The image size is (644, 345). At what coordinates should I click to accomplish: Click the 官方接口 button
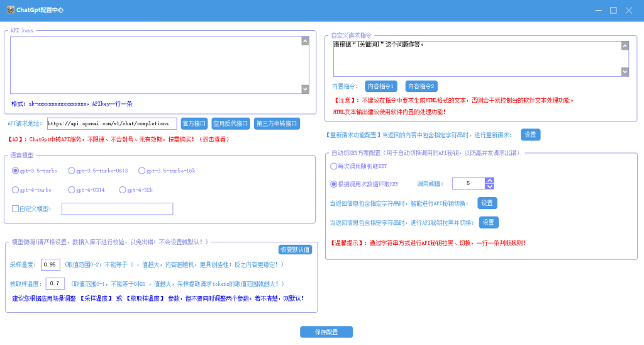pyautogui.click(x=194, y=124)
